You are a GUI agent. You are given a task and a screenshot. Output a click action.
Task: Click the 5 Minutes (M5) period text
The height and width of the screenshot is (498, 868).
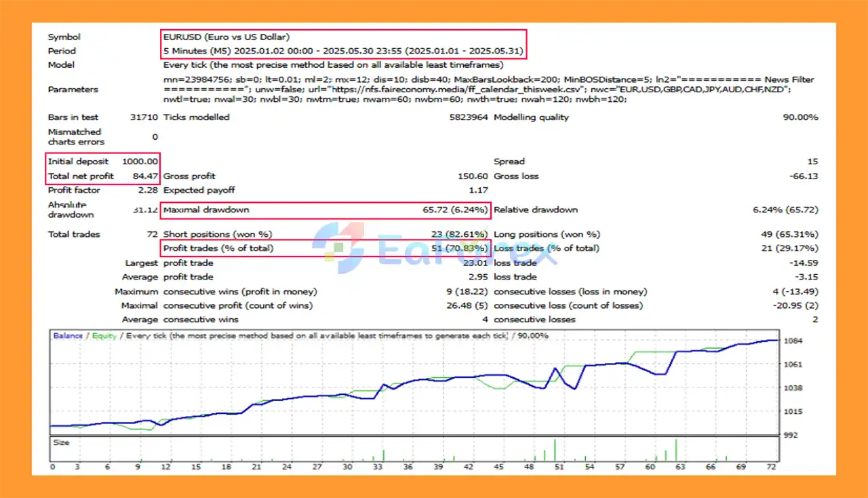click(197, 51)
